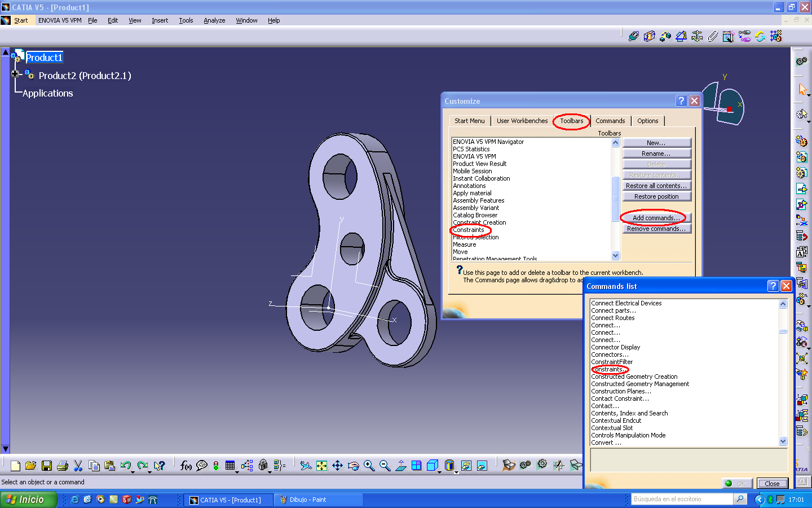
Task: Click the Multi-View quad window icon
Action: coord(416,466)
